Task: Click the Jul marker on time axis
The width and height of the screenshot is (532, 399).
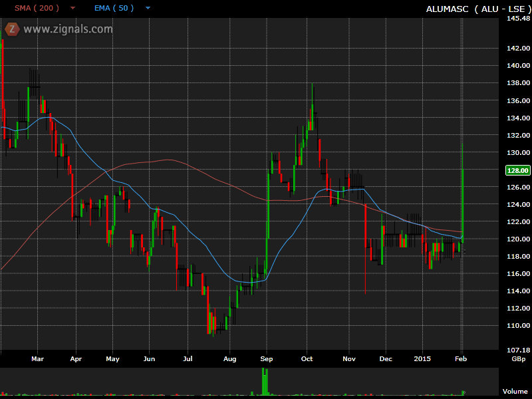Action: [x=188, y=358]
